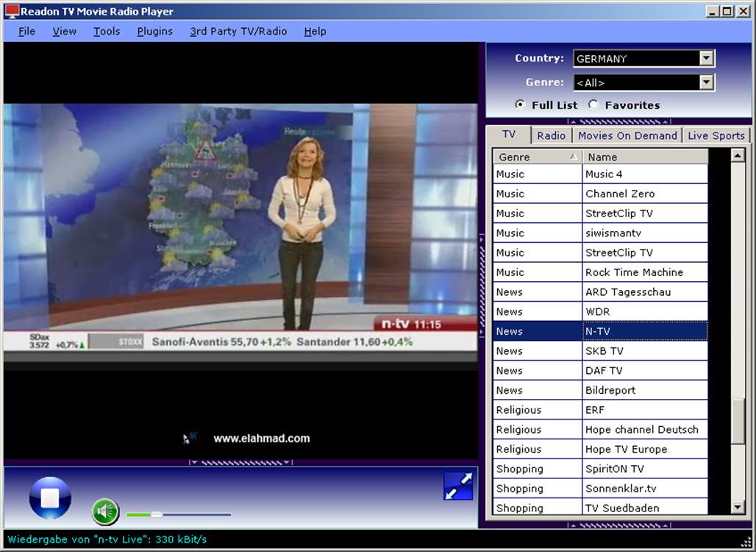Select the ERF religious channel
Viewport: 756px width, 552px height.
(x=600, y=410)
